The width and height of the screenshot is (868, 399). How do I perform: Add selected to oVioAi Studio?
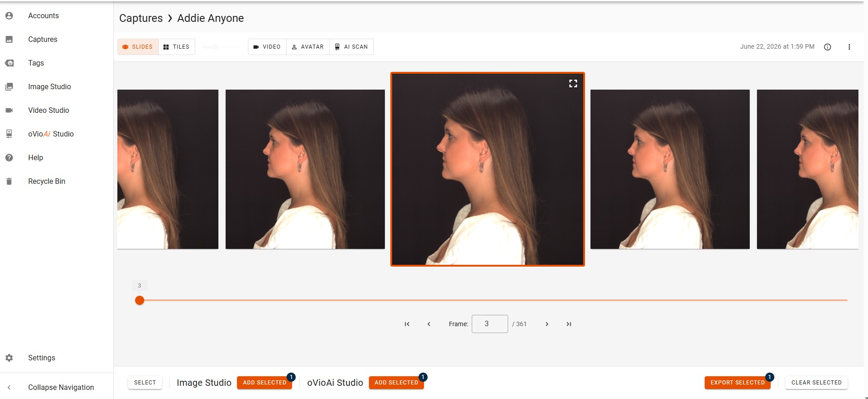tap(396, 383)
